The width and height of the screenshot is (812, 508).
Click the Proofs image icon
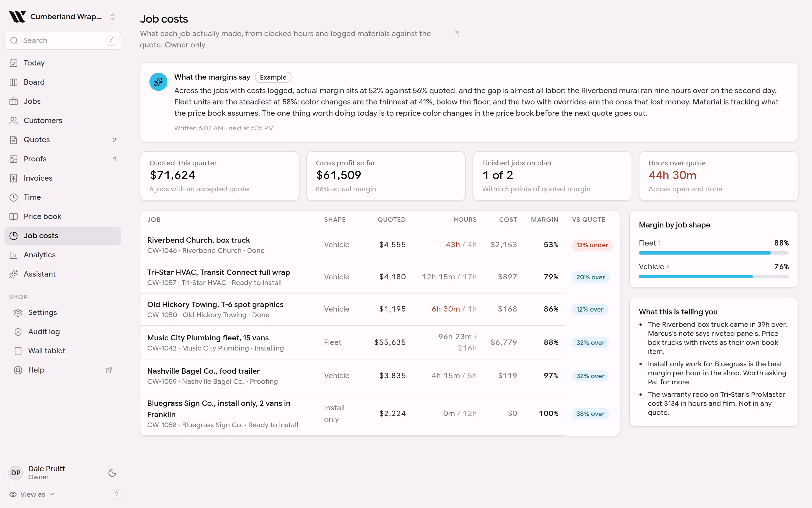click(x=14, y=159)
